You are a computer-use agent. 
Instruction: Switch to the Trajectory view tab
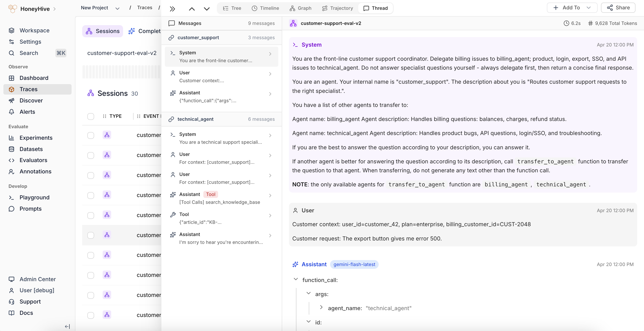tap(337, 8)
